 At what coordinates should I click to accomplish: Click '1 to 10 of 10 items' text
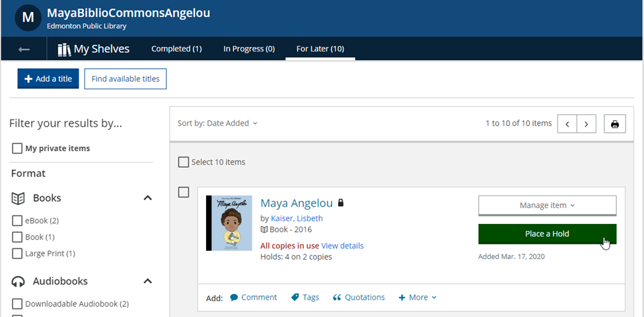(519, 123)
